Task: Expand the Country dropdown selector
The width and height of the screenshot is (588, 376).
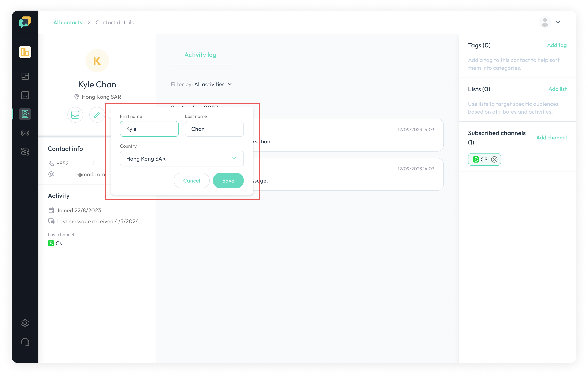Action: (x=234, y=158)
